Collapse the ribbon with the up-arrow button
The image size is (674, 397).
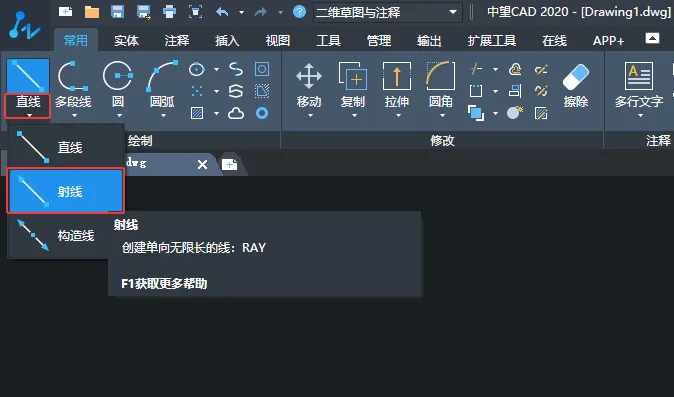pos(652,38)
